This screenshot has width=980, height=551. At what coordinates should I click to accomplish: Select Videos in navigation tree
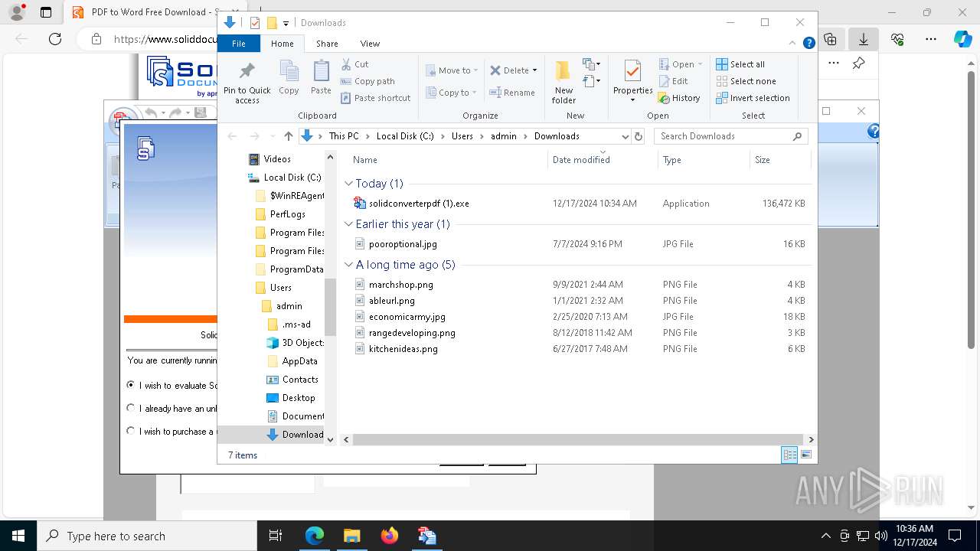[x=276, y=159]
